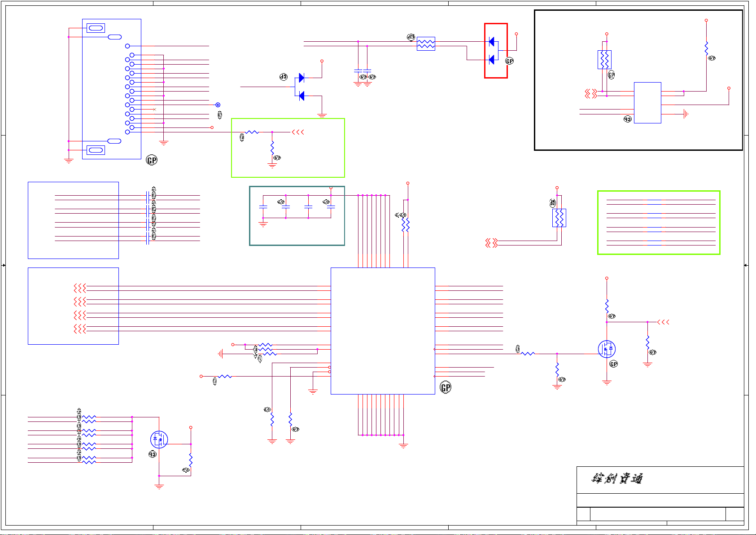The width and height of the screenshot is (756, 535).
Task: Click the horizontal resistor pack left of the red box
Action: pos(426,44)
